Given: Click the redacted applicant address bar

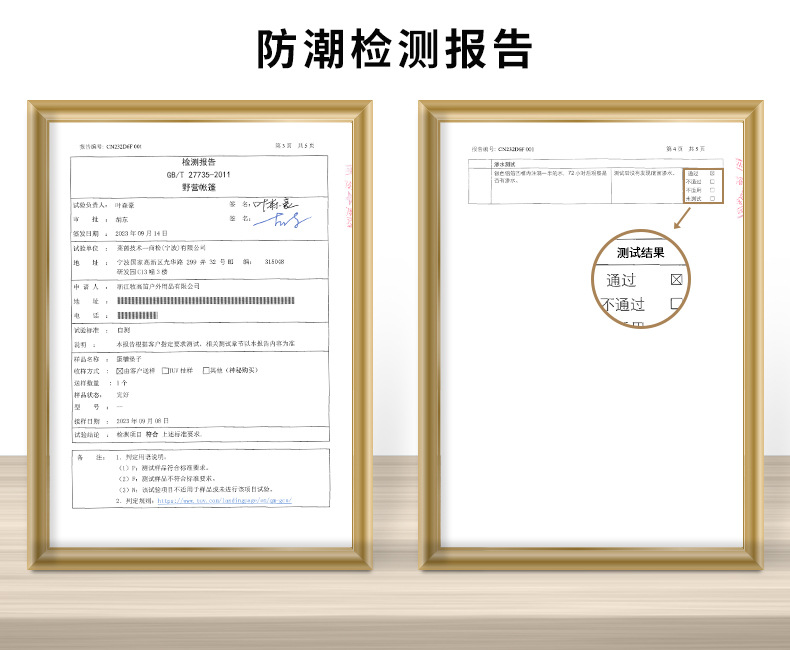Looking at the screenshot, I should click(206, 301).
